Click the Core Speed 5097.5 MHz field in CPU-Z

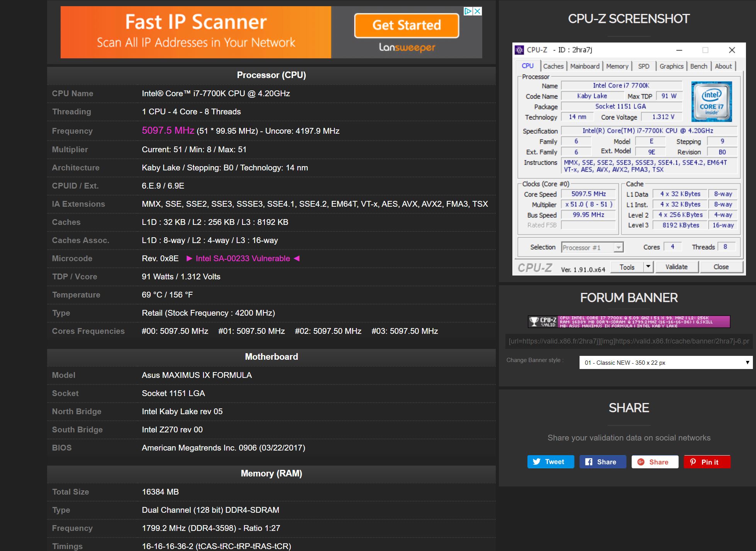pos(588,194)
